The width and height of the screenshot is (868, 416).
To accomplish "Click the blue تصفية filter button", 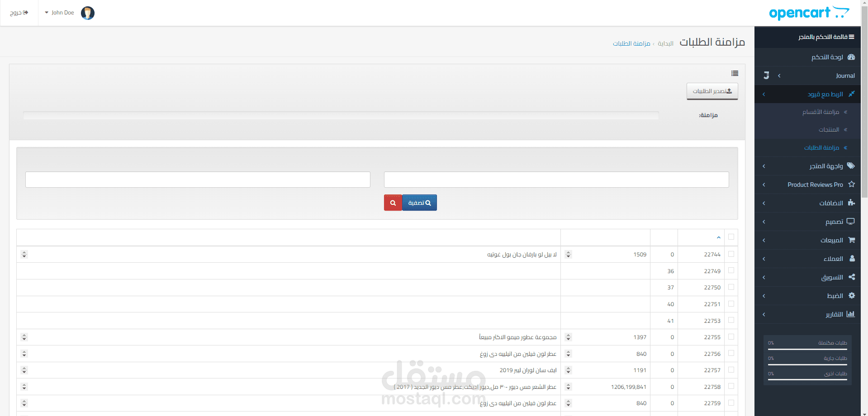I will coord(419,203).
